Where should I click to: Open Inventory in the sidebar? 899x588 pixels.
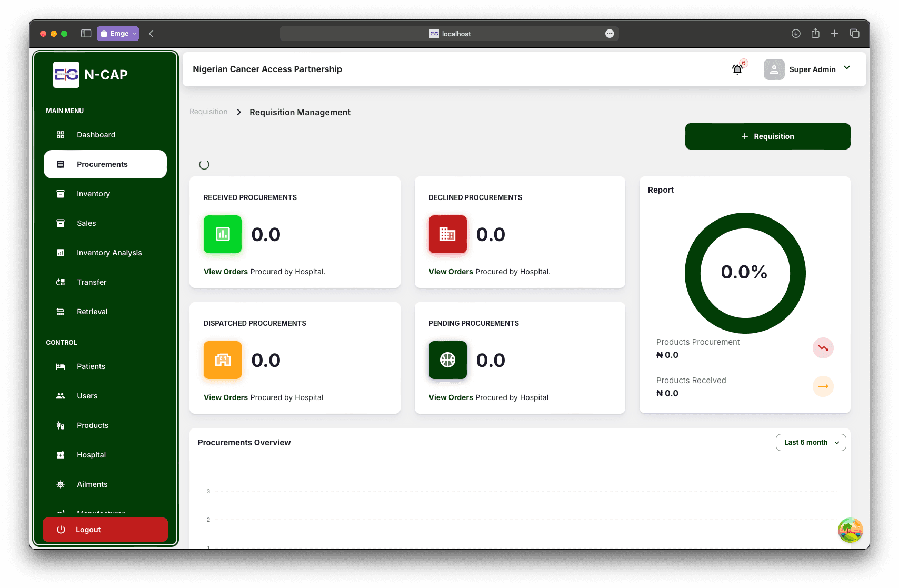[x=93, y=194]
